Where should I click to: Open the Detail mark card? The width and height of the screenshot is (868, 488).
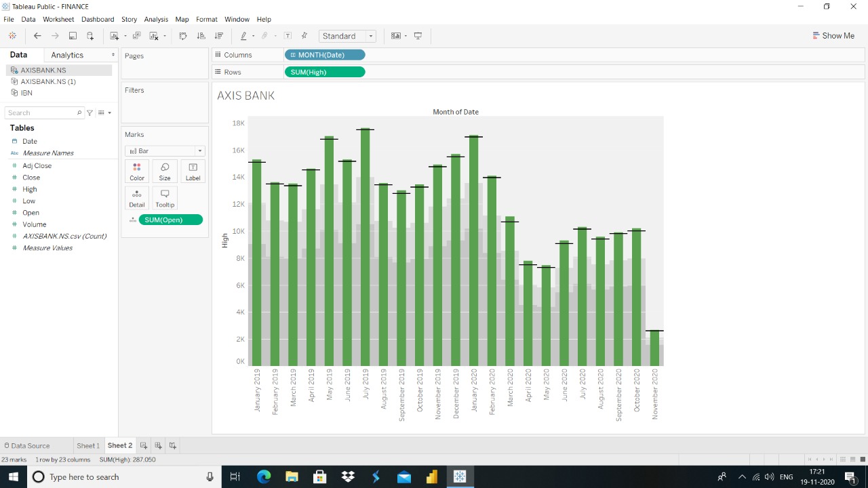[x=137, y=198]
